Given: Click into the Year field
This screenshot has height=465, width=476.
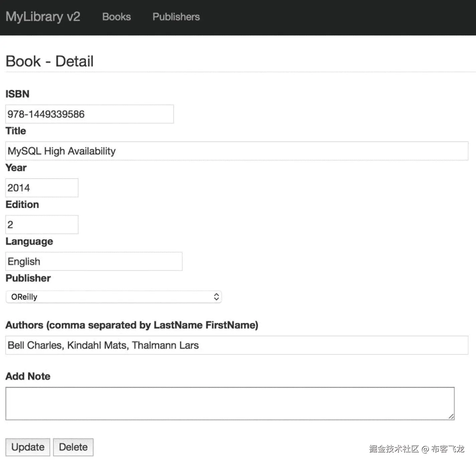Looking at the screenshot, I should 42,188.
